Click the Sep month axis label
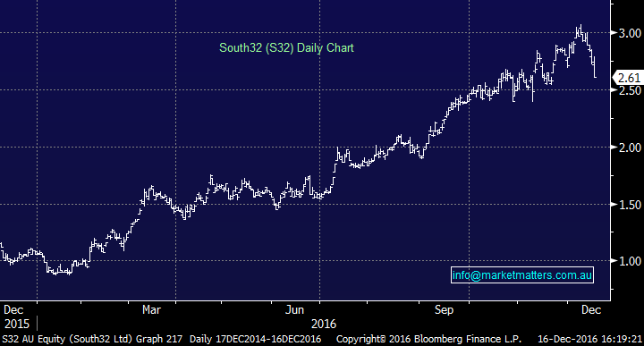644x346 pixels. (444, 309)
